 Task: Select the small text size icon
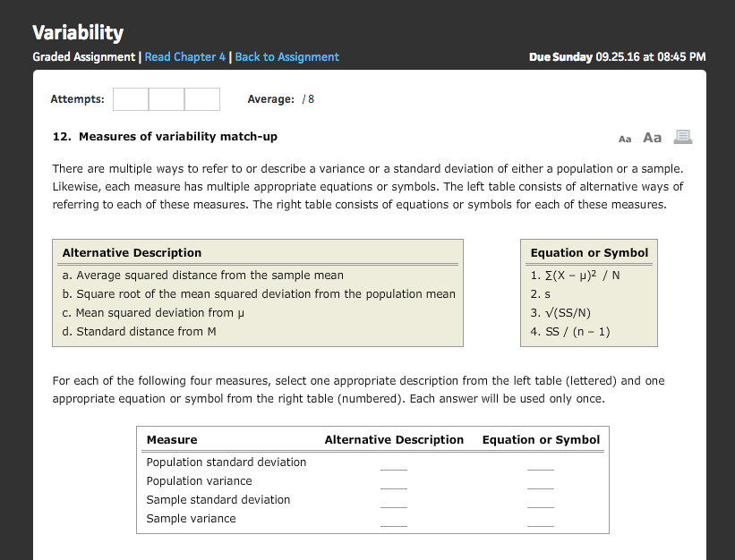[x=625, y=138]
